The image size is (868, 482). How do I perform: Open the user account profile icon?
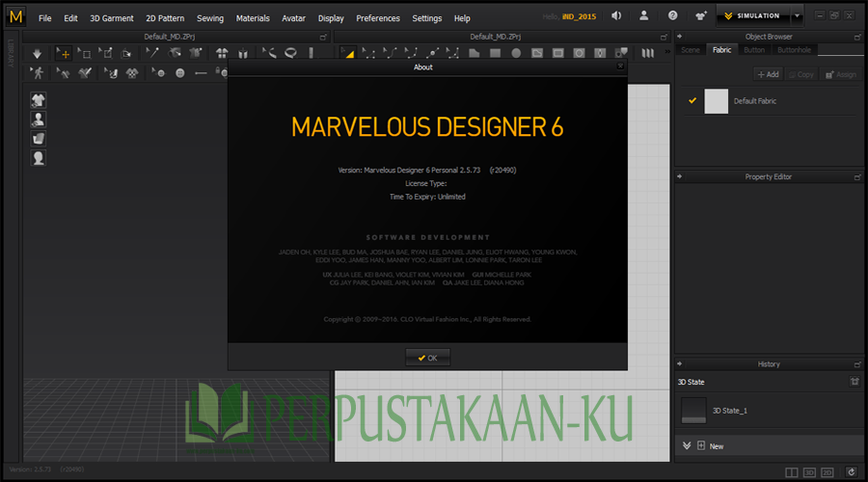[644, 16]
